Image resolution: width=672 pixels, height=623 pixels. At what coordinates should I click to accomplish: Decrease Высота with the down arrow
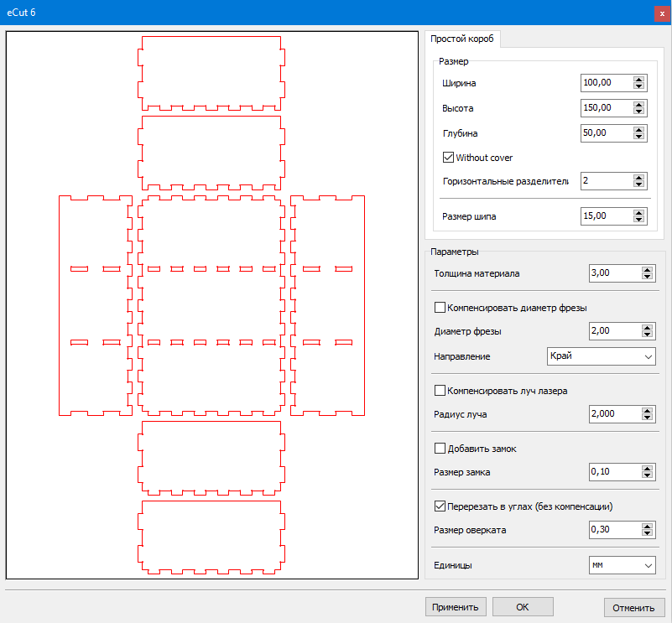coord(639,111)
